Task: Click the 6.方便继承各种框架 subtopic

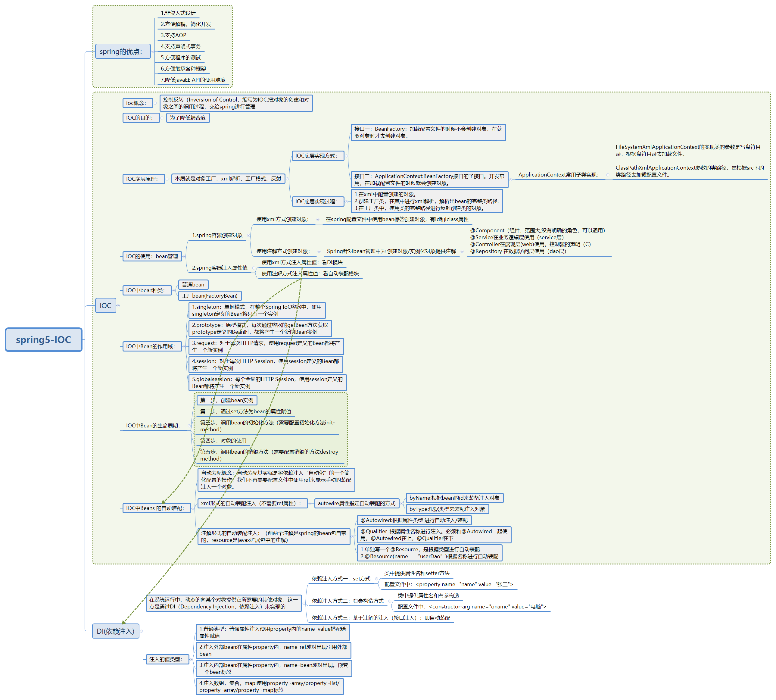Action: 183,69
